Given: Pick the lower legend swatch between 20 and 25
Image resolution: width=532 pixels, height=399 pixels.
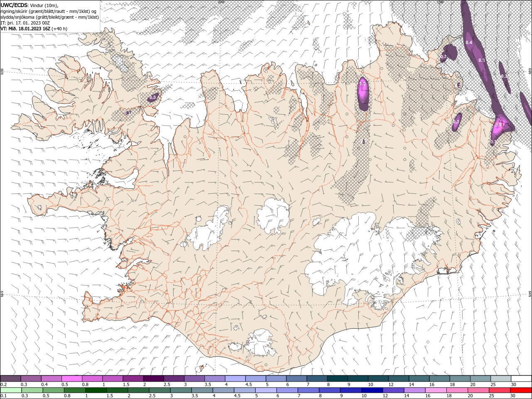Looking at the screenshot, I should pos(478,390).
